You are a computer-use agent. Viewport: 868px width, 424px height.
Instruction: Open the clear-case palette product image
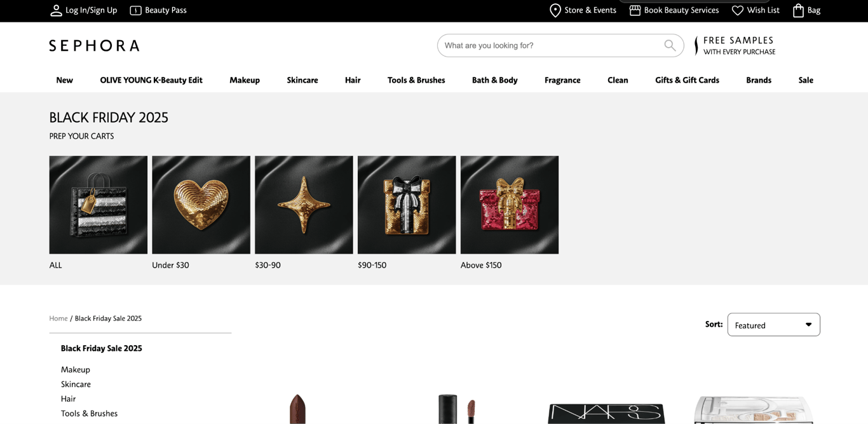point(754,410)
